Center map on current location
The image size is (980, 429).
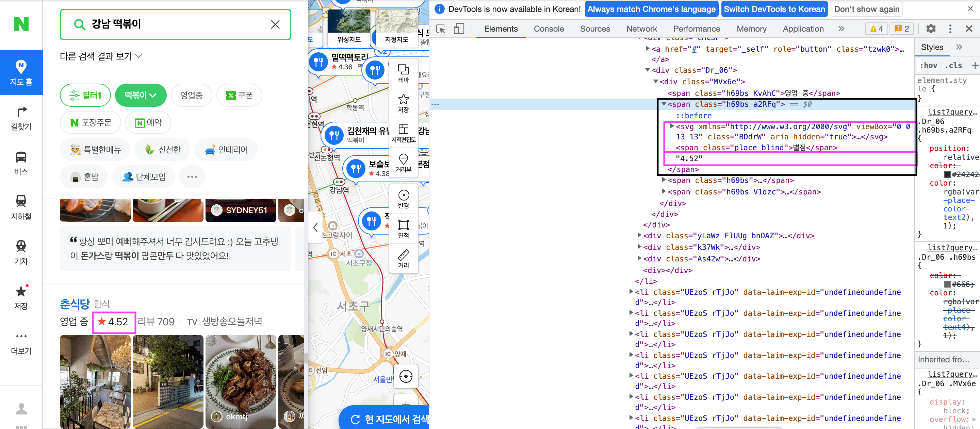(406, 376)
